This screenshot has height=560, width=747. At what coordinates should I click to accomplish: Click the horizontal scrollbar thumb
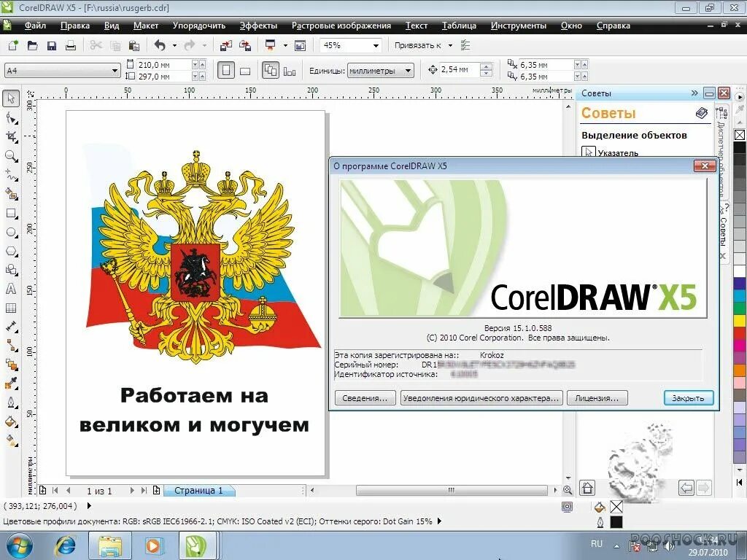pyautogui.click(x=452, y=490)
